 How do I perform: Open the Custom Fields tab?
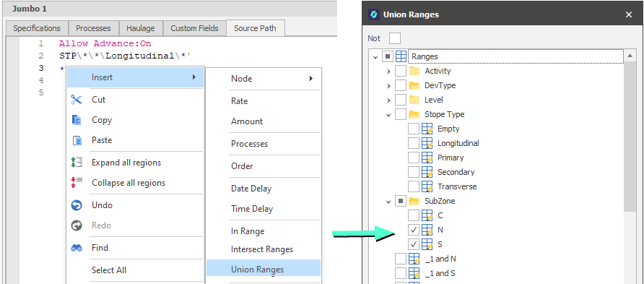[x=195, y=28]
